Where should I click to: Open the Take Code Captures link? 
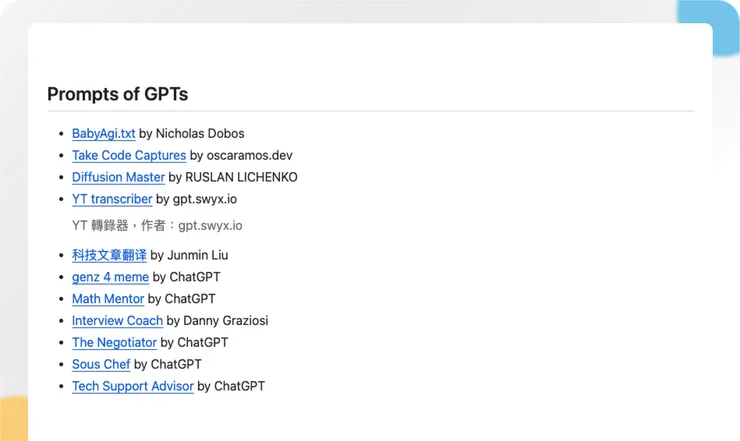[129, 155]
